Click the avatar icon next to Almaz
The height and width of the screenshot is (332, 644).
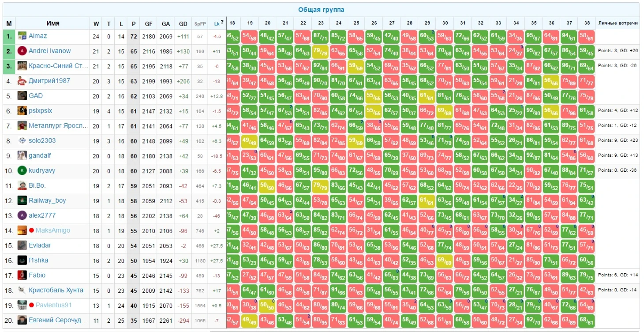click(x=22, y=37)
